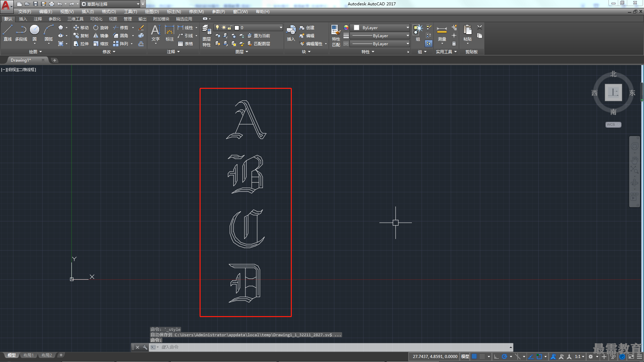Screen dimensions: 644x362
Task: Toggle snap mode in status bar
Action: (x=482, y=357)
